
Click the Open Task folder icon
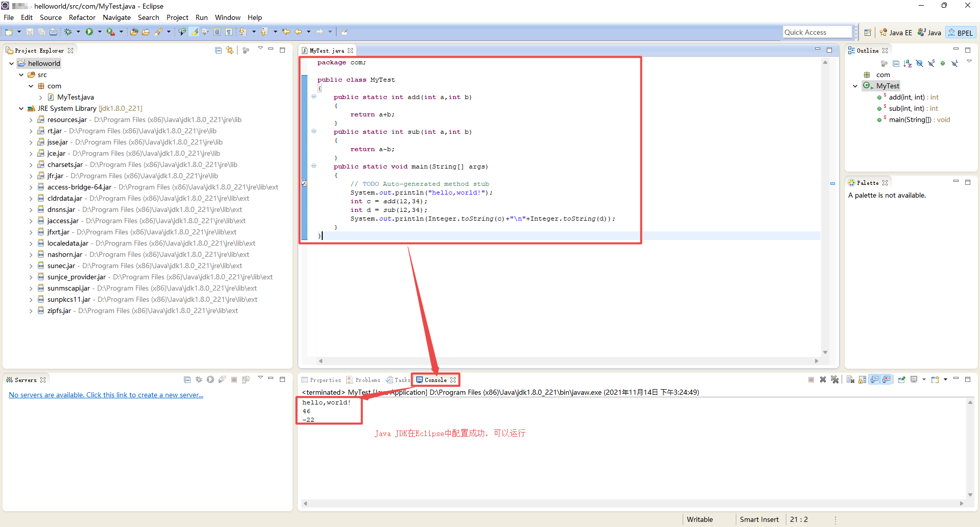[146, 32]
